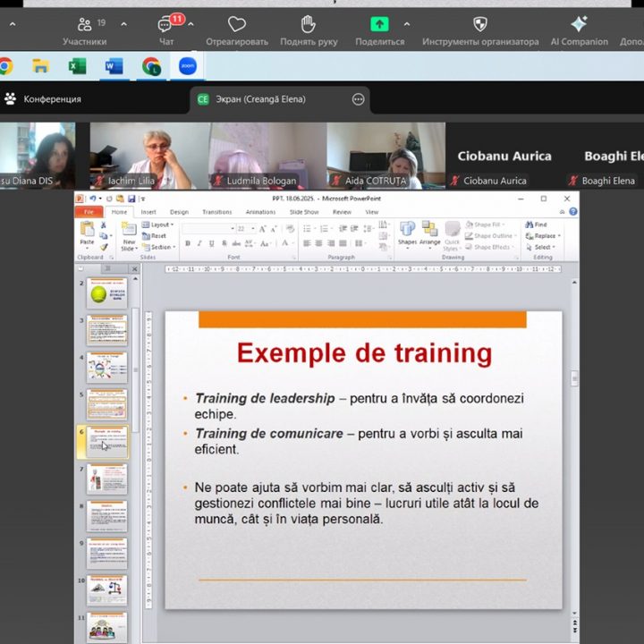The height and width of the screenshot is (644, 644).
Task: Justify the text in the paragraph group
Action: [x=343, y=243]
